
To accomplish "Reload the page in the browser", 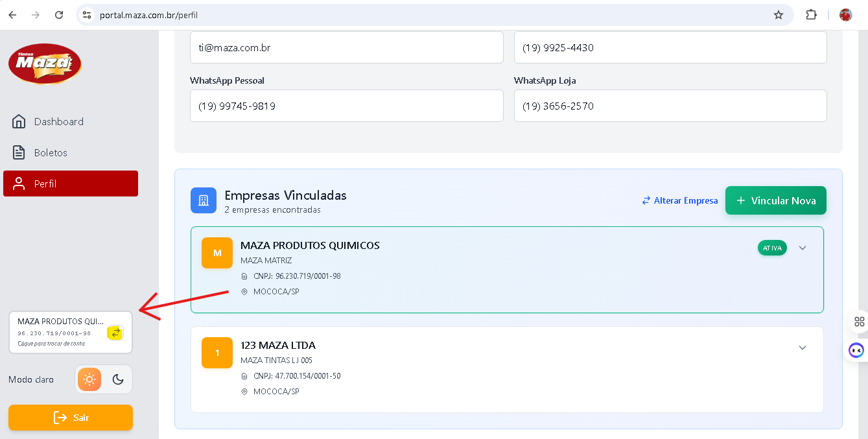I will pos(59,15).
